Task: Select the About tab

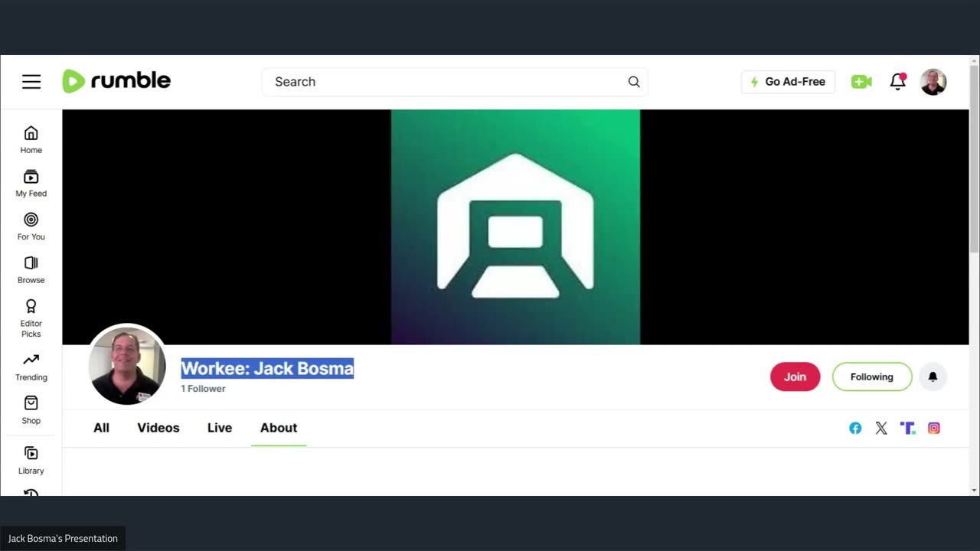Action: click(x=279, y=428)
